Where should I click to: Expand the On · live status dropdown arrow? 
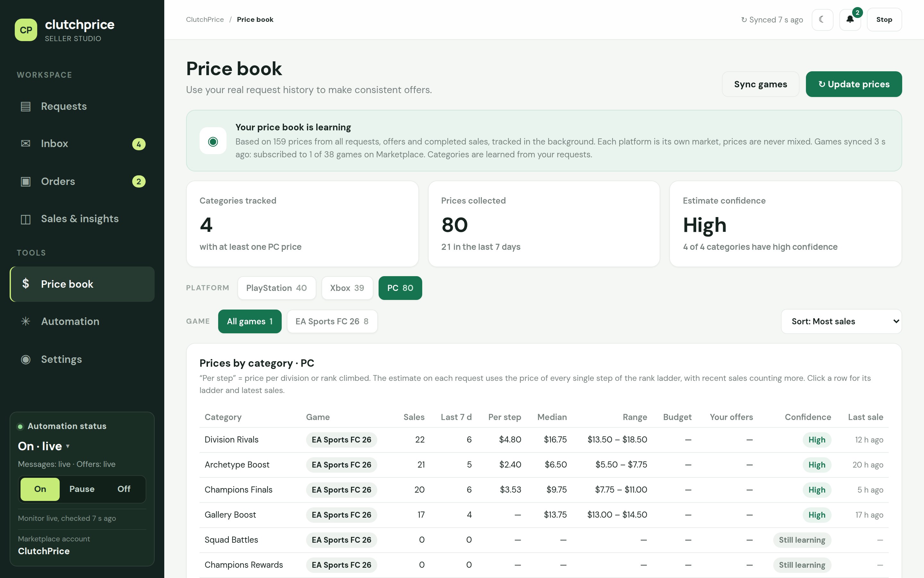(68, 446)
